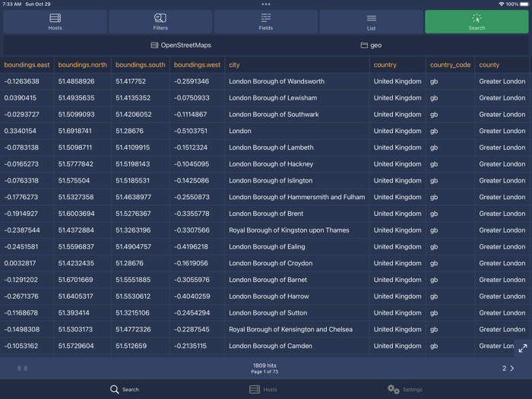Image resolution: width=532 pixels, height=399 pixels.
Task: Click north value 51.393414
Action: click(x=74, y=313)
